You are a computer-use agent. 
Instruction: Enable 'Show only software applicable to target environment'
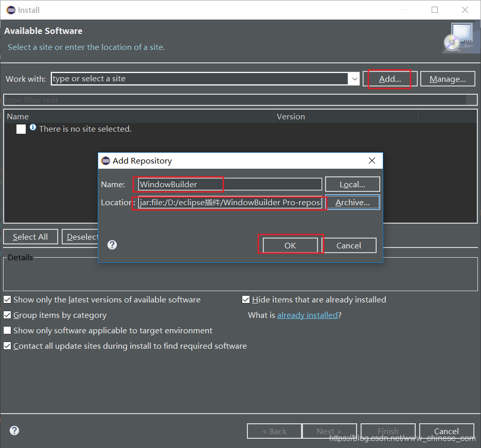pyautogui.click(x=7, y=331)
